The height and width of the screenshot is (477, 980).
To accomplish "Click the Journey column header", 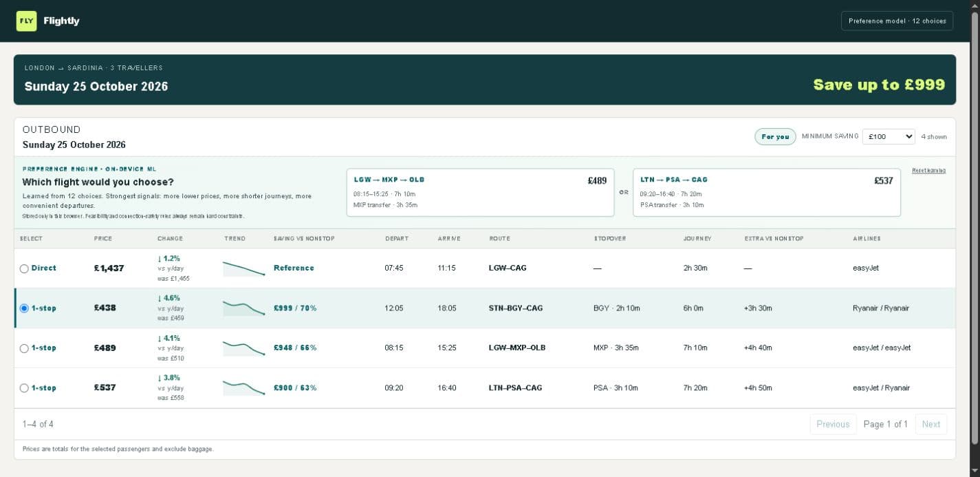I will pos(697,239).
